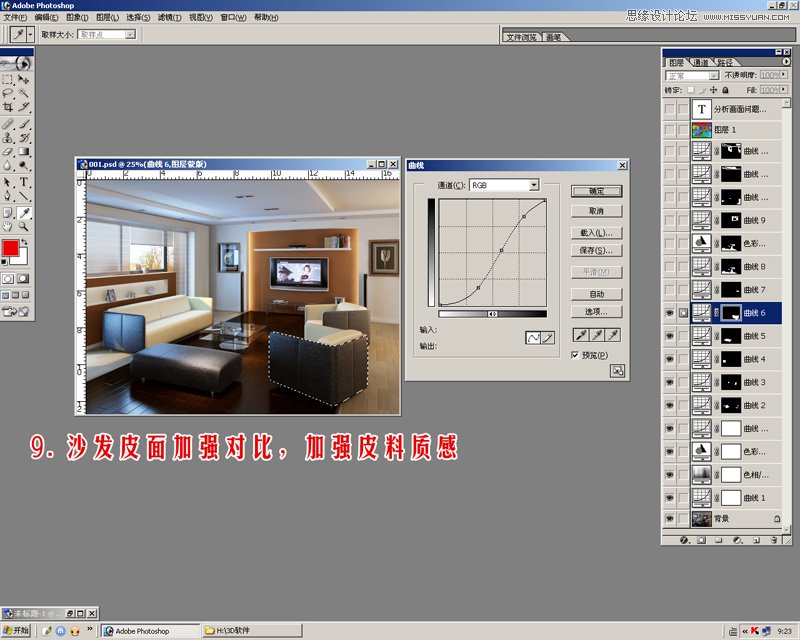Toggle the 预览 preview checkbox
Image resolution: width=800 pixels, height=640 pixels.
[x=575, y=355]
